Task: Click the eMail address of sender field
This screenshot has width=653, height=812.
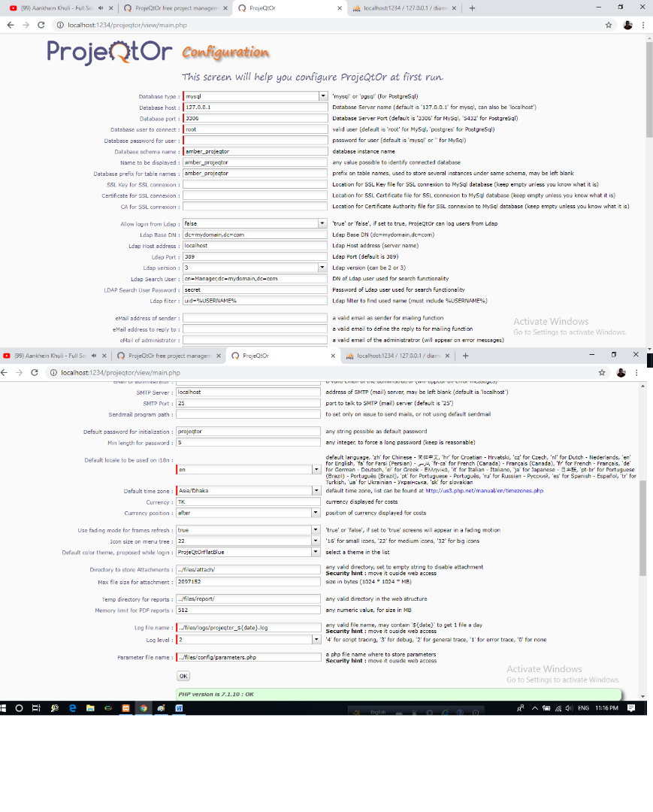Action: [x=255, y=318]
